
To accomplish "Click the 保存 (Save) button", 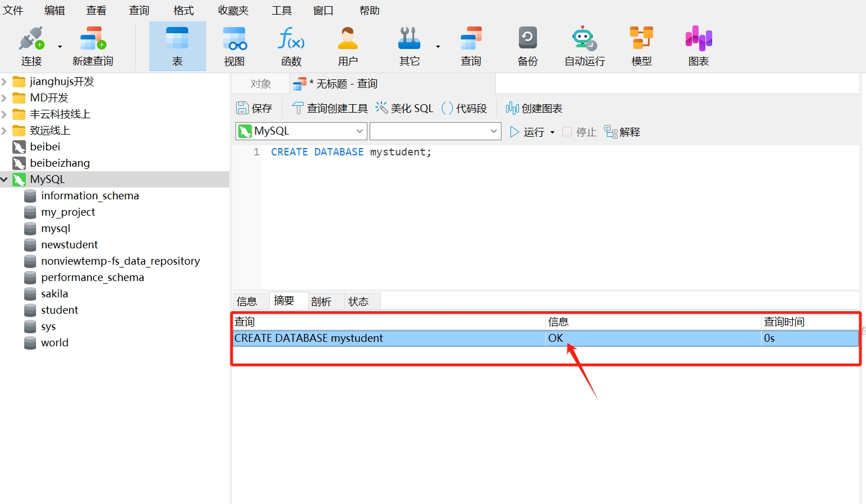I will pyautogui.click(x=255, y=108).
